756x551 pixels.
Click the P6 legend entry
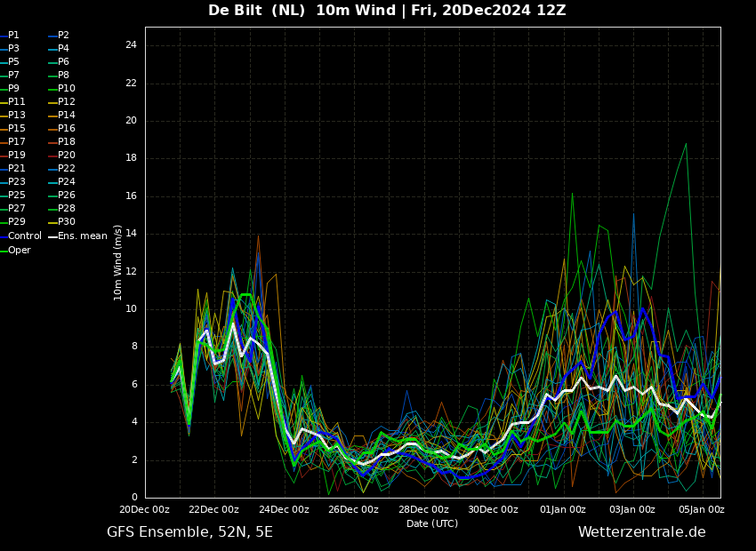63,61
